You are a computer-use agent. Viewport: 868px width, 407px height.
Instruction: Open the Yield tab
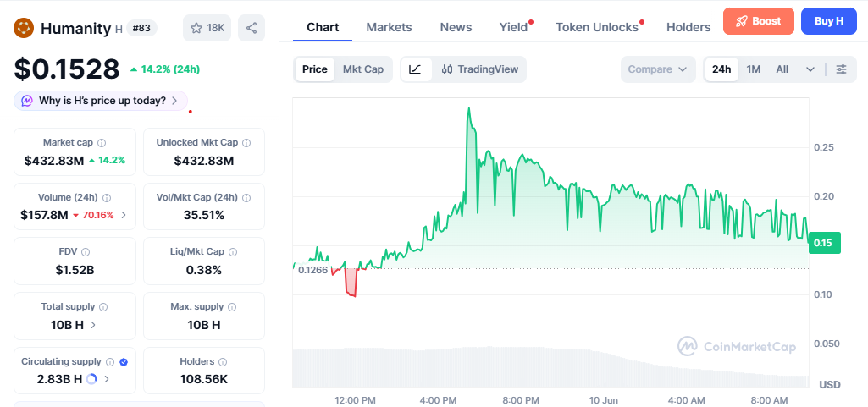[514, 27]
